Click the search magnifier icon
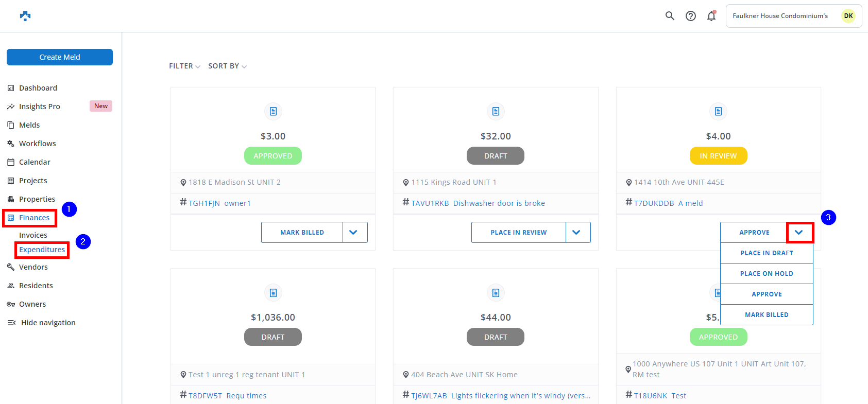The width and height of the screenshot is (868, 404). (x=670, y=16)
